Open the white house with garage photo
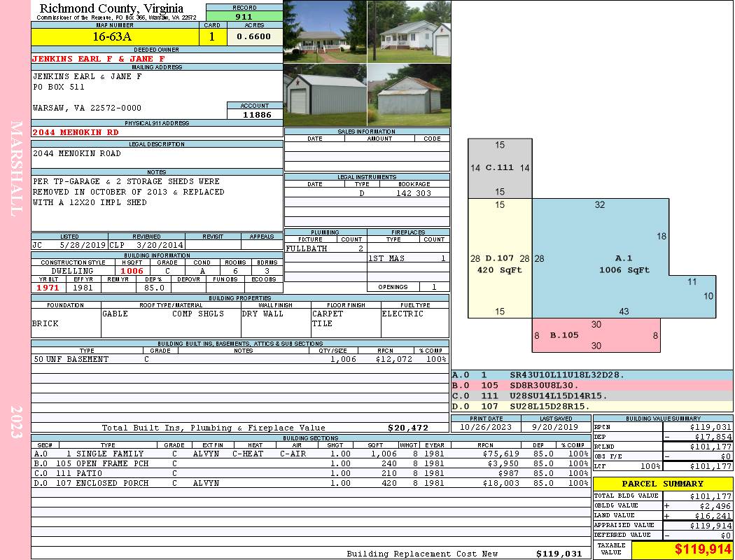Viewport: 735px width, 560px height. pyautogui.click(x=409, y=32)
